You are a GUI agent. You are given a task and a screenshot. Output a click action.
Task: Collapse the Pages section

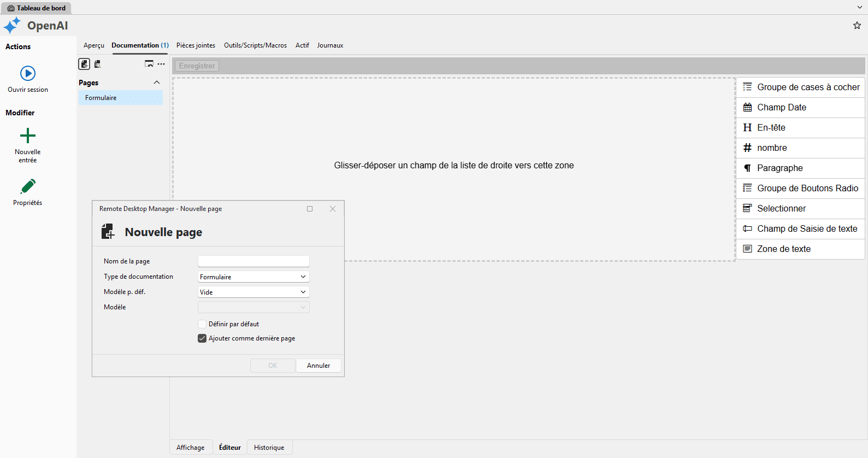[x=157, y=83]
